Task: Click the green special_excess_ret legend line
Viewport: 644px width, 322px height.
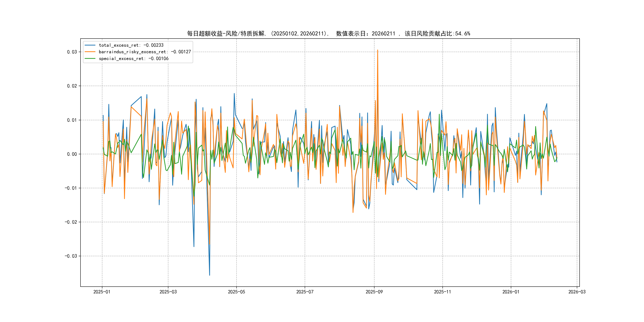Action: point(90,58)
